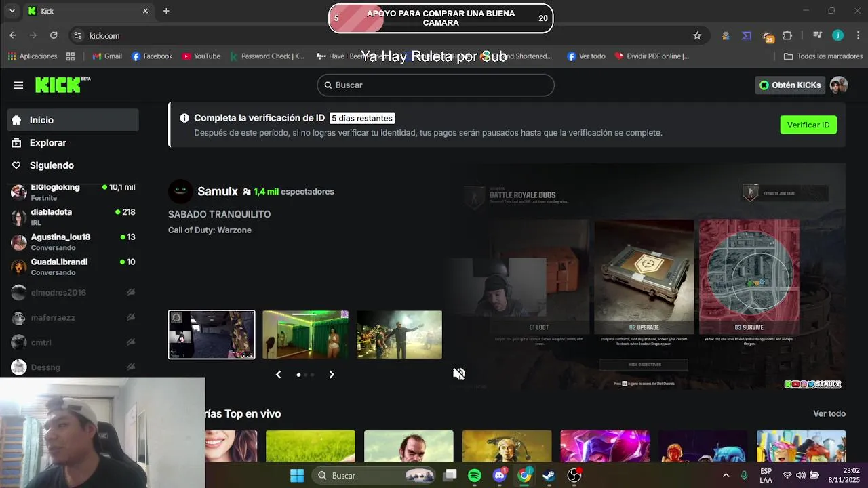Image resolution: width=868 pixels, height=488 pixels.
Task: Click the info icon in verification banner
Action: coord(184,118)
